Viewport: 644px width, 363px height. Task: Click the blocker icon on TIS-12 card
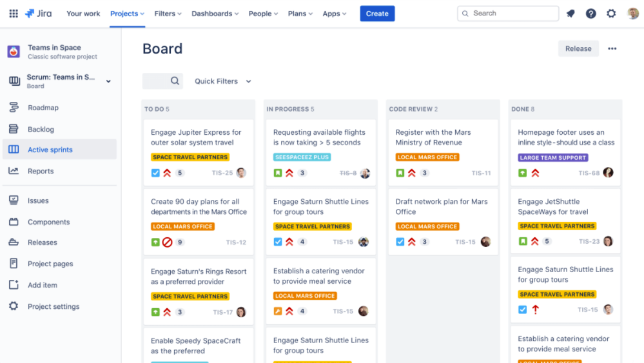tap(167, 242)
